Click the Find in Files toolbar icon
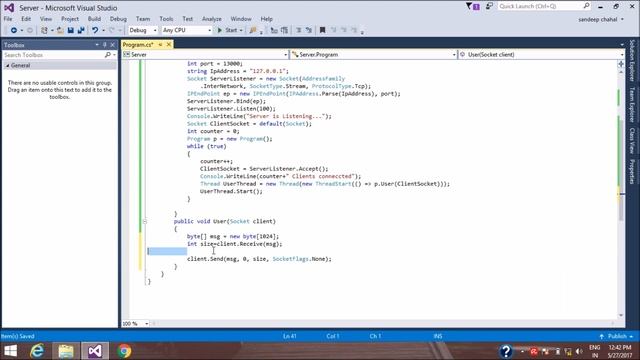The height and width of the screenshot is (360, 640). click(x=253, y=30)
